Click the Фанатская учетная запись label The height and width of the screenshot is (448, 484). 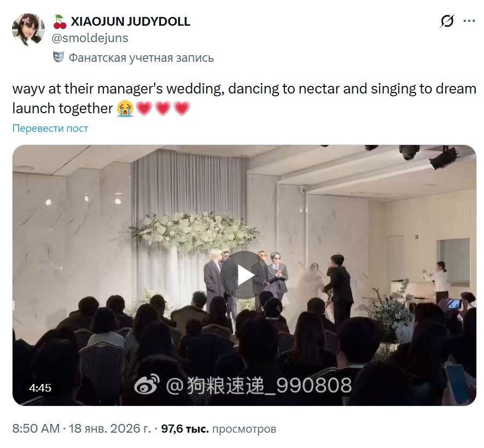pyautogui.click(x=141, y=58)
